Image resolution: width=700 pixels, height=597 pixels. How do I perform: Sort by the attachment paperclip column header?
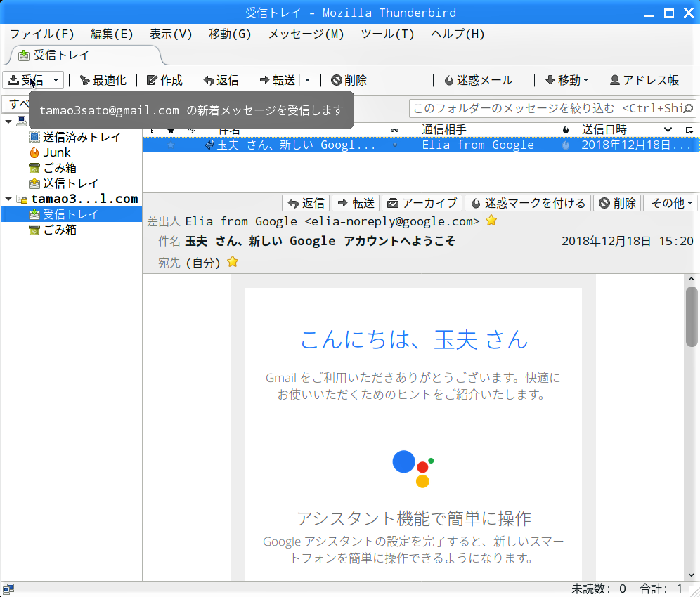pyautogui.click(x=191, y=130)
